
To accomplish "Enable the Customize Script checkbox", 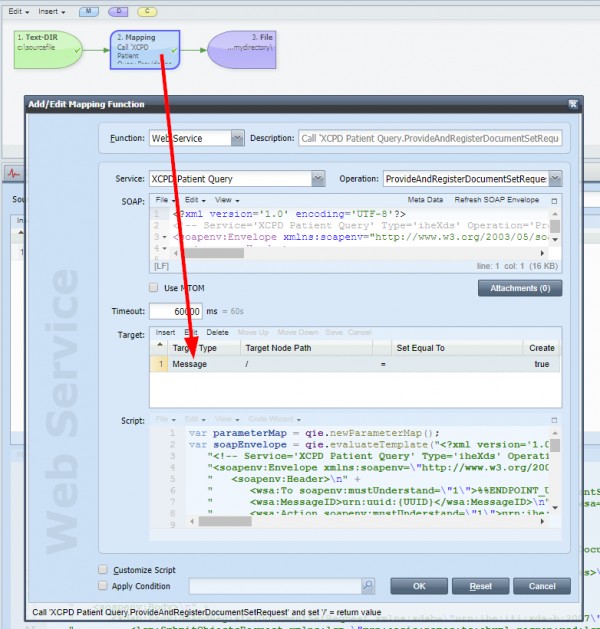I will 103,570.
